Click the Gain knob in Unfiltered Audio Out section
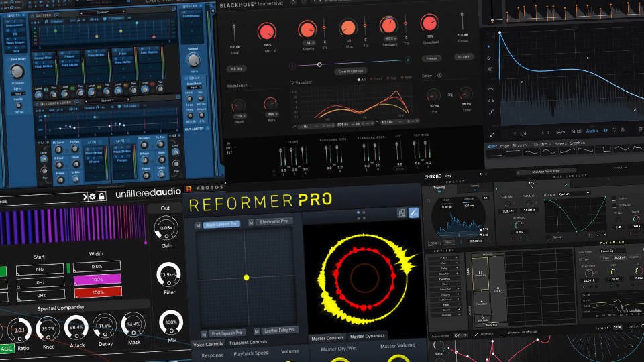644x362 pixels. [166, 228]
